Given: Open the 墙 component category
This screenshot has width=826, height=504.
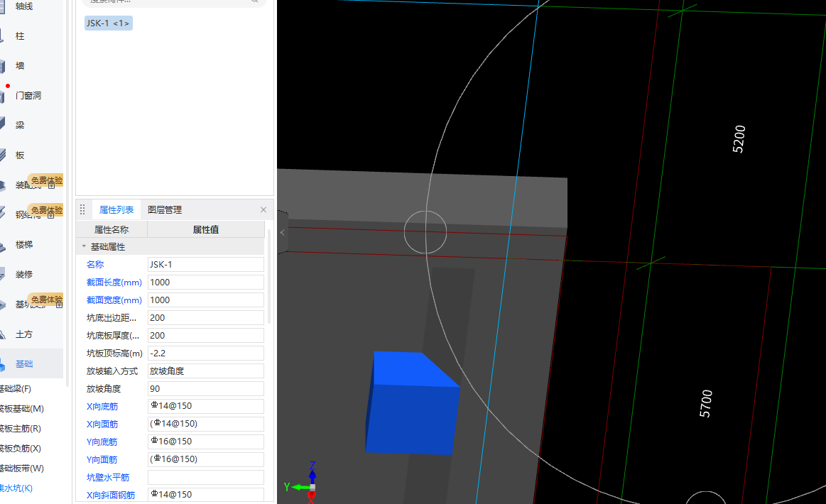Looking at the screenshot, I should click(20, 66).
